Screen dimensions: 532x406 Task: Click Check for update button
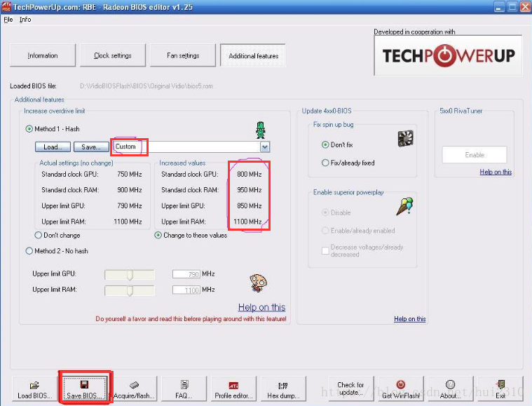[x=351, y=389]
